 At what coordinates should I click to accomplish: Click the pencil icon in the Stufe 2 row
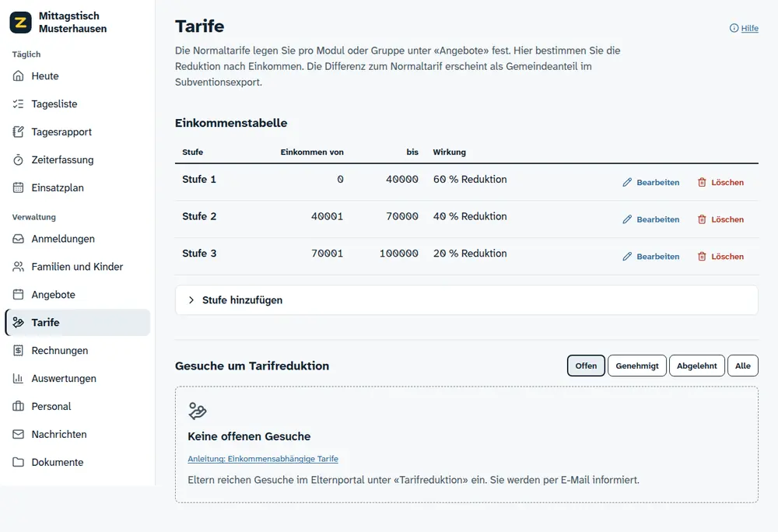pyautogui.click(x=627, y=219)
